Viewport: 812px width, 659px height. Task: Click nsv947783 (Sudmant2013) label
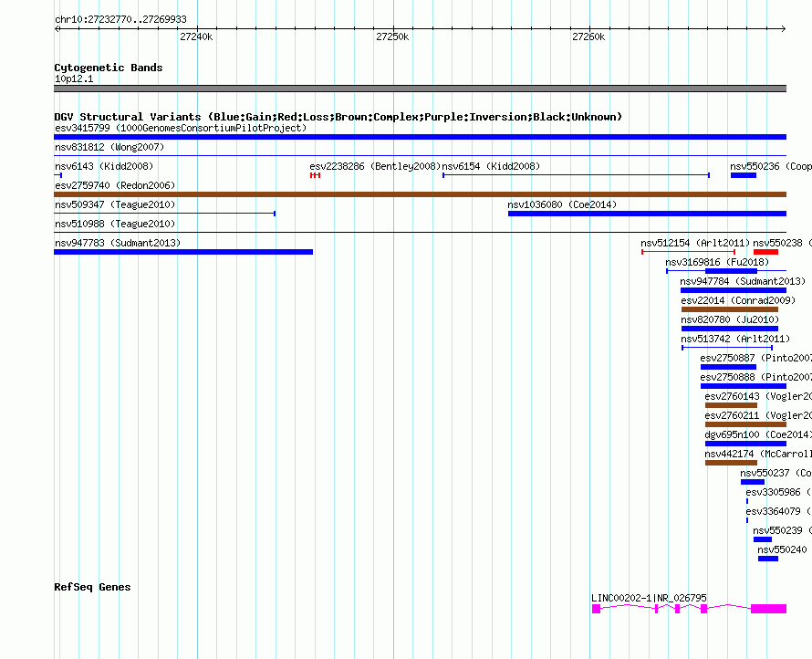pyautogui.click(x=118, y=243)
